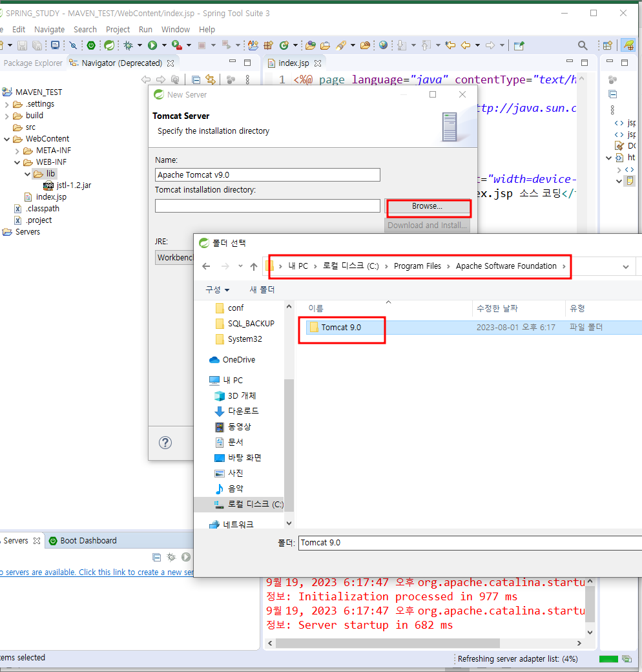Screen dimensions: 642x672
Task: Collapse the WEB-INF folder
Action: tap(17, 162)
